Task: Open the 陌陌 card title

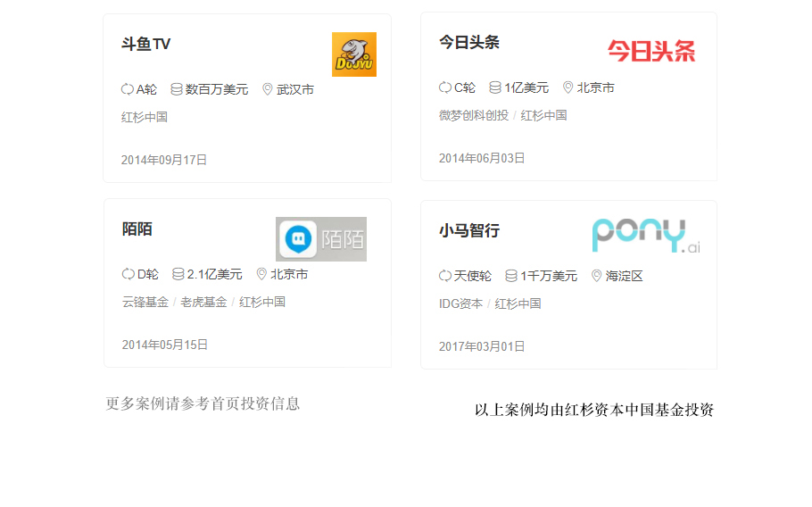Action: click(137, 229)
